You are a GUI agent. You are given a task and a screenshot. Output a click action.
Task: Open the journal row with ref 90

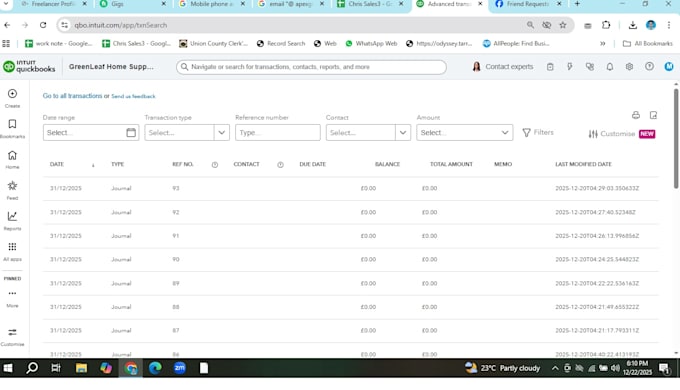(350, 259)
